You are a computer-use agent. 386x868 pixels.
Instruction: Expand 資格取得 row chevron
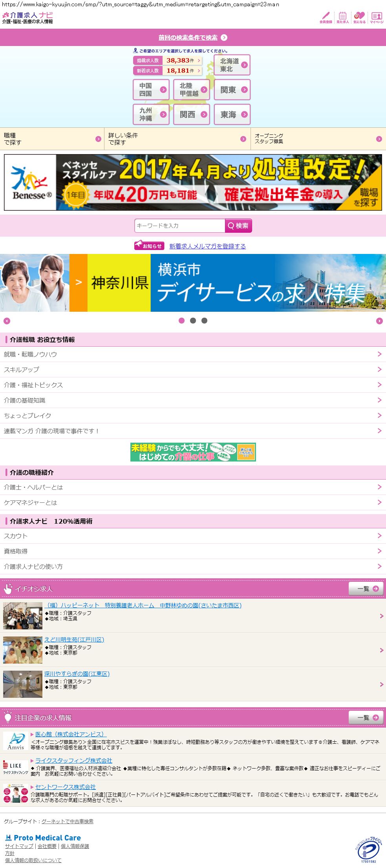pyautogui.click(x=379, y=551)
